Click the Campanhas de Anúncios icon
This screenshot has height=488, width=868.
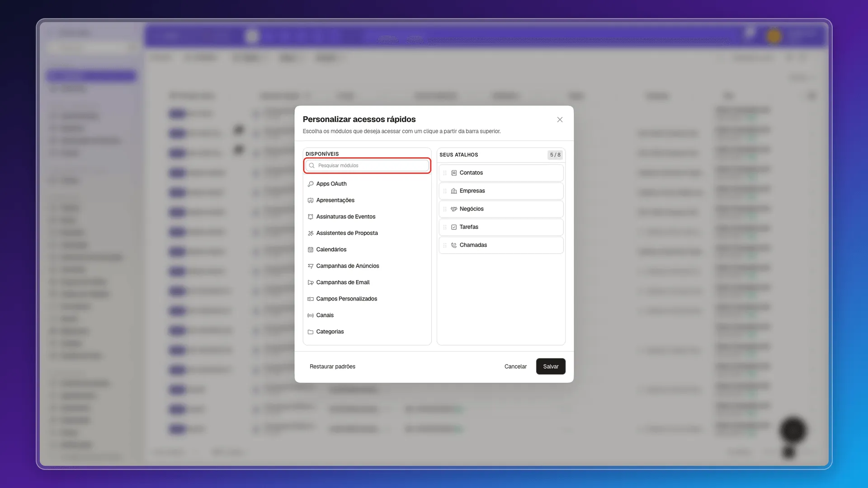click(311, 266)
